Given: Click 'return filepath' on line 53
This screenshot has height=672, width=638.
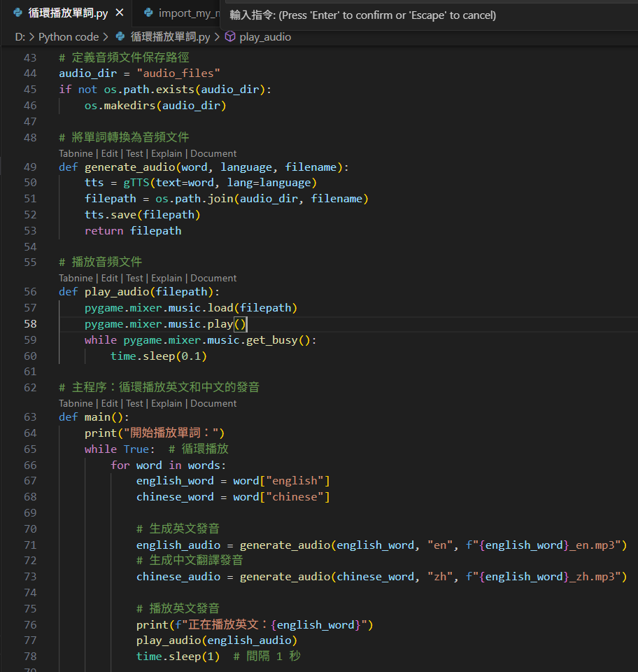Looking at the screenshot, I should point(133,231).
